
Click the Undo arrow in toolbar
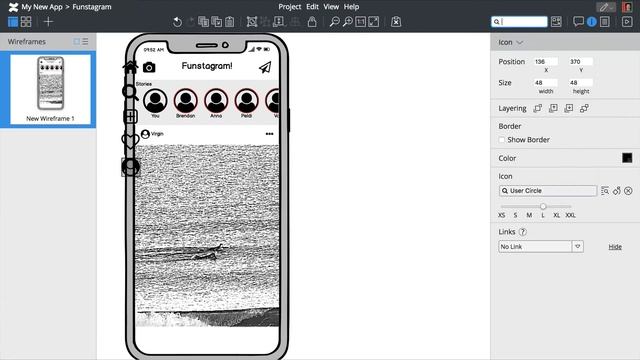pos(177,22)
